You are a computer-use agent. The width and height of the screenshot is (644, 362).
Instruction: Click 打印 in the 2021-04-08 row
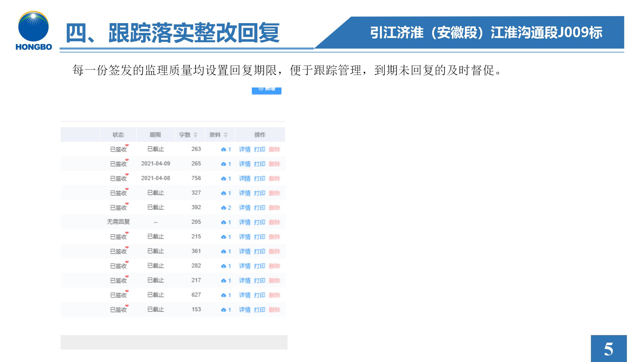point(259,179)
